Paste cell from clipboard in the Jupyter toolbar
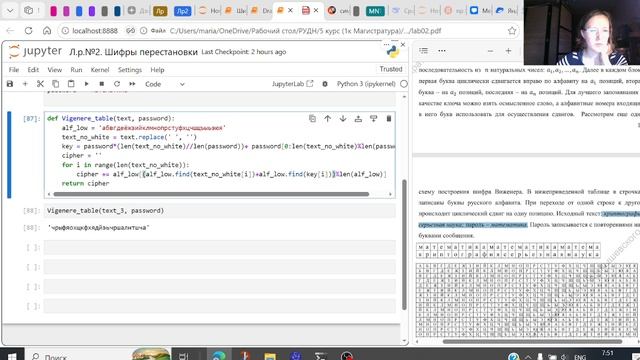The image size is (640, 360). point(71,84)
